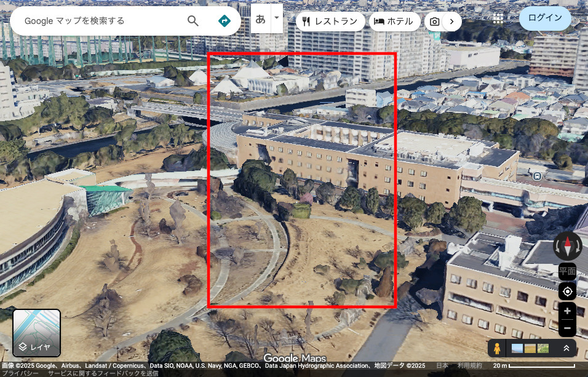Show my current location
Viewport: 588px width, 377px height.
567,291
